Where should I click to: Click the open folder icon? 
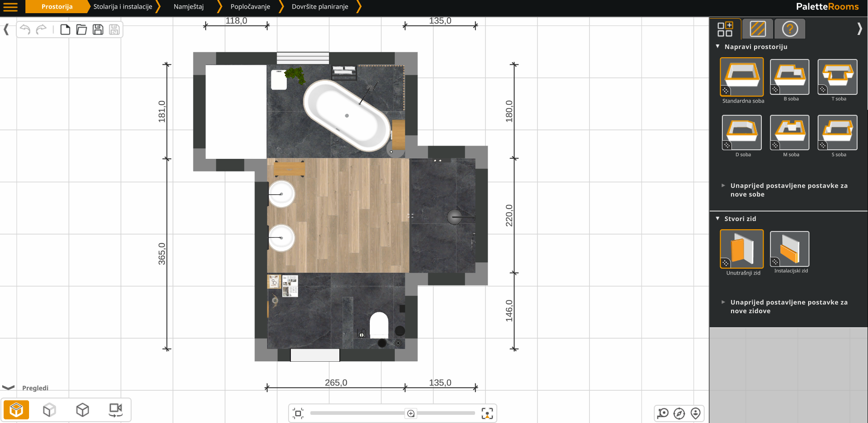point(82,30)
